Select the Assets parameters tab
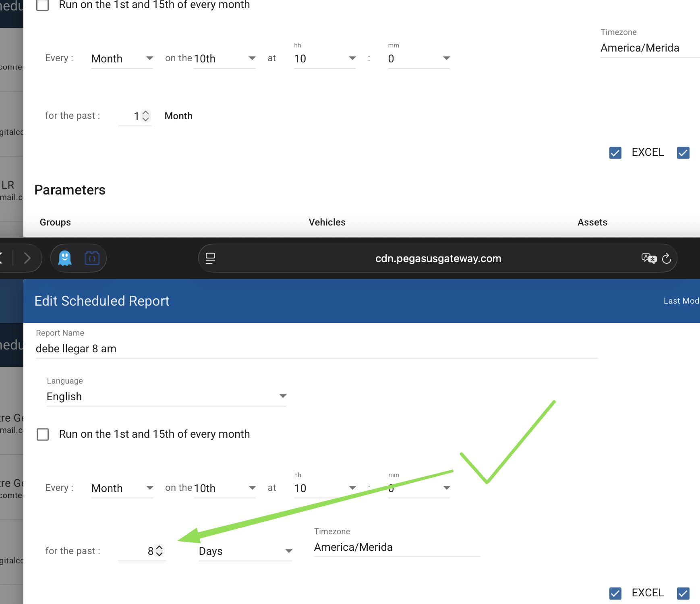 click(x=592, y=222)
